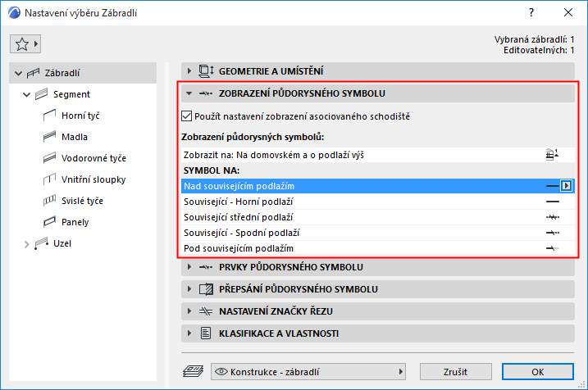Image resolution: width=588 pixels, height=390 pixels.
Task: Expand the Uzel tree node
Action: (x=27, y=244)
